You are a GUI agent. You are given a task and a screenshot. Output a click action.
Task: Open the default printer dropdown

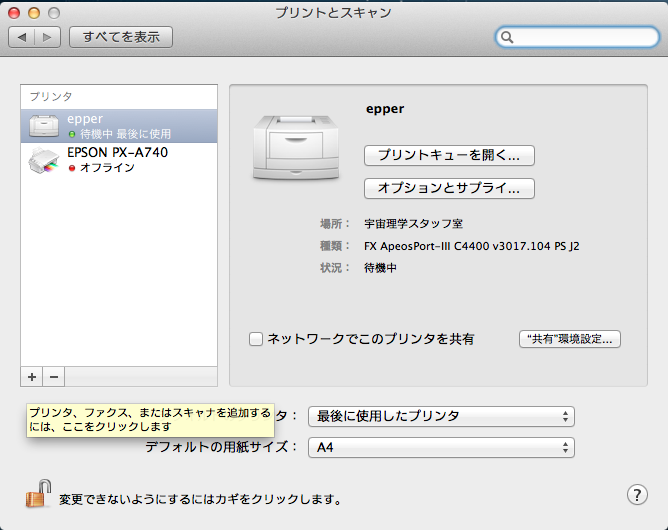click(x=441, y=416)
